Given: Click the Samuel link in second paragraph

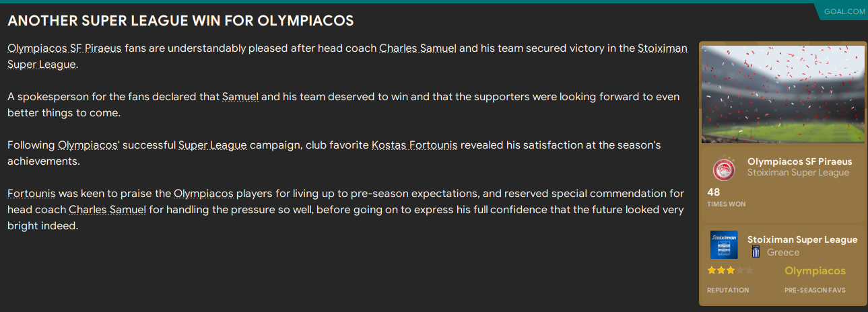Looking at the screenshot, I should pyautogui.click(x=240, y=97).
